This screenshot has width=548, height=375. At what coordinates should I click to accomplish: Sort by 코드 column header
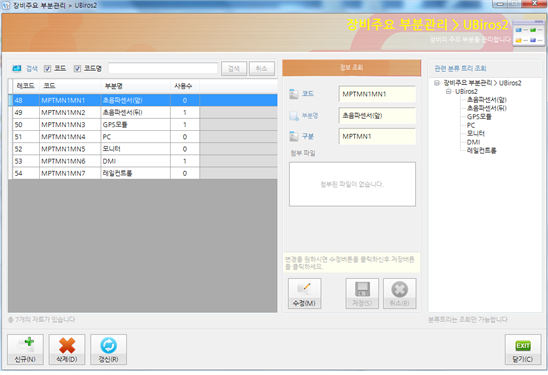click(70, 86)
